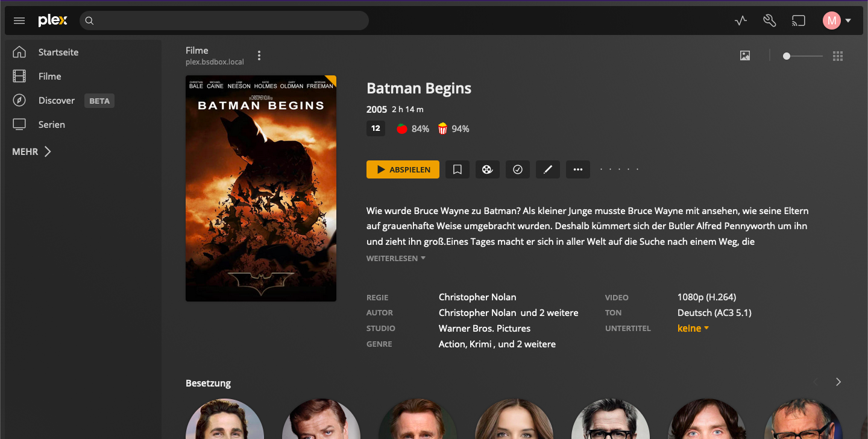Viewport: 868px width, 439px height.
Task: Click the Plex logo
Action: point(52,21)
